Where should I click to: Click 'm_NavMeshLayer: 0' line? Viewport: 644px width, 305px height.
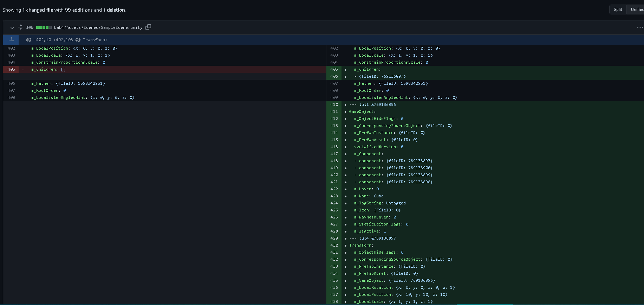(x=375, y=217)
